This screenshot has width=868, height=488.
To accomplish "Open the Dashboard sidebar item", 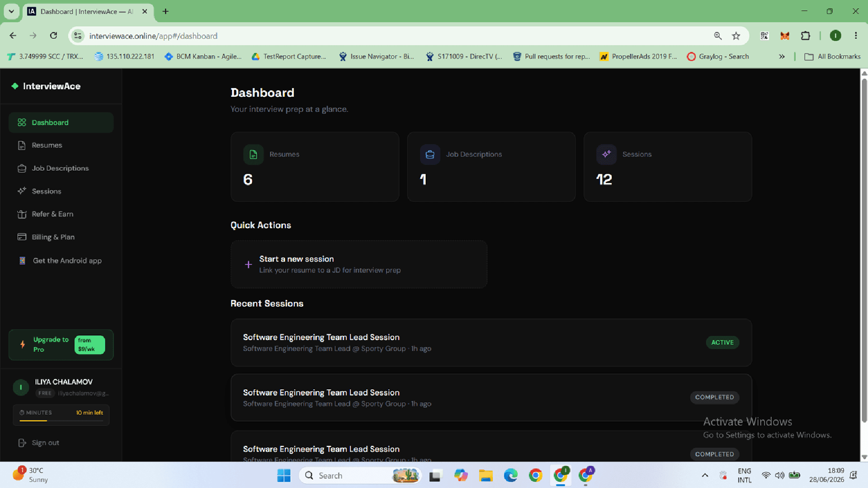I will [x=61, y=122].
